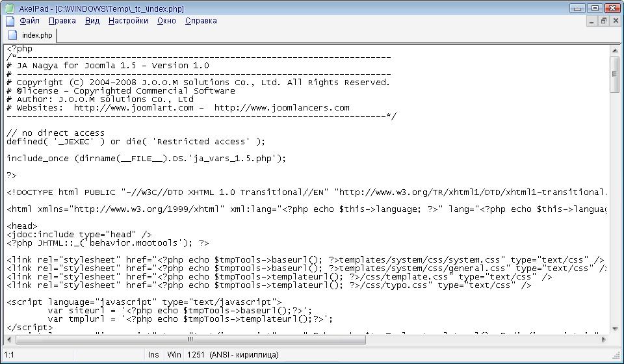Expand the Окно menu
Screen dimensions: 624x364
pos(166,21)
